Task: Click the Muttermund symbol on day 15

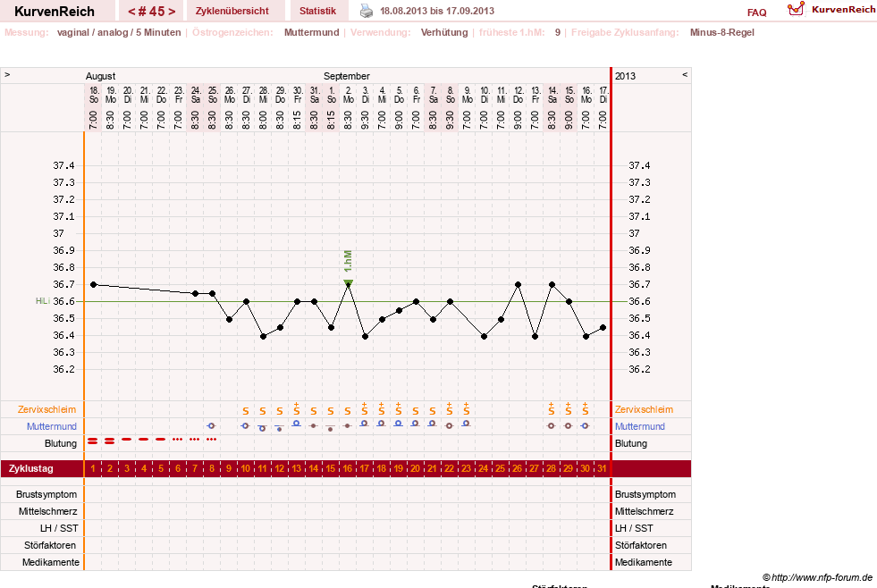Action: (331, 429)
